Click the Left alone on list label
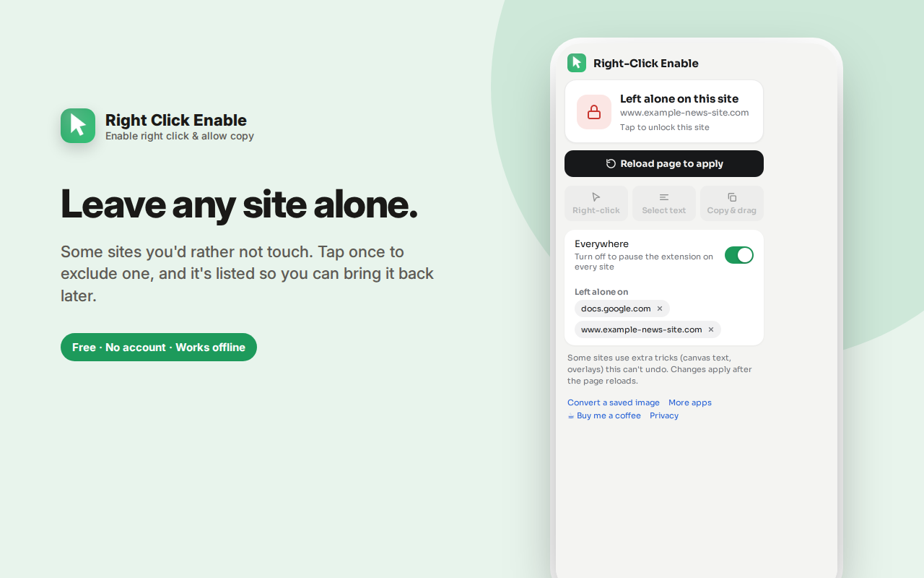Viewport: 924px width, 578px height. point(601,292)
